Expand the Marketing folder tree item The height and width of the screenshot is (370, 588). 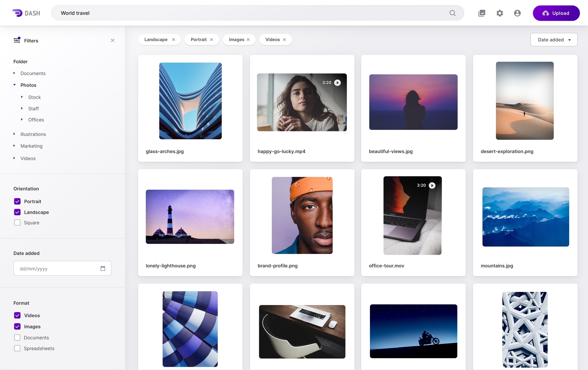pyautogui.click(x=14, y=146)
